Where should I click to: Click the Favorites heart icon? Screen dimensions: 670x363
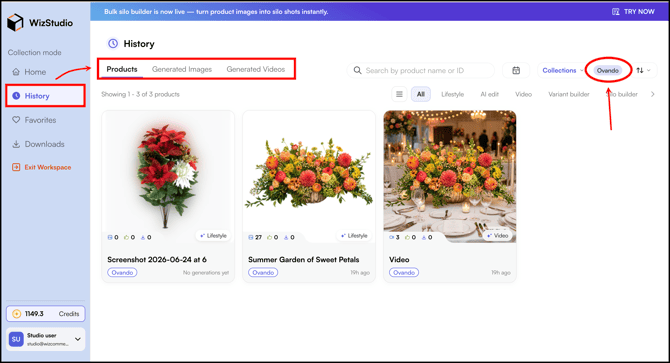coord(16,120)
